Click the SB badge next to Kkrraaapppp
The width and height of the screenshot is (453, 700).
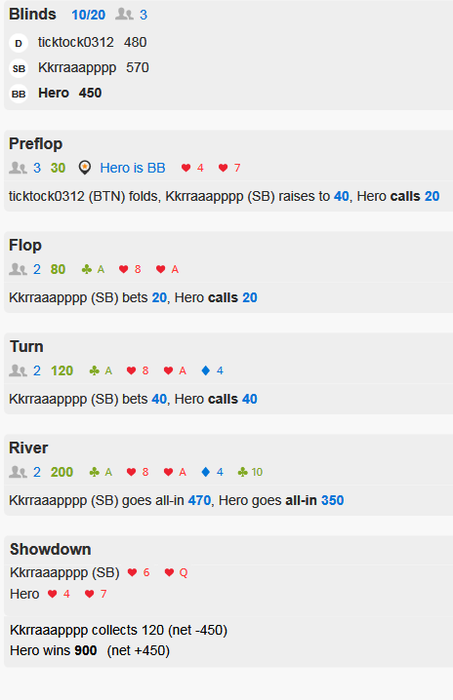click(18, 68)
